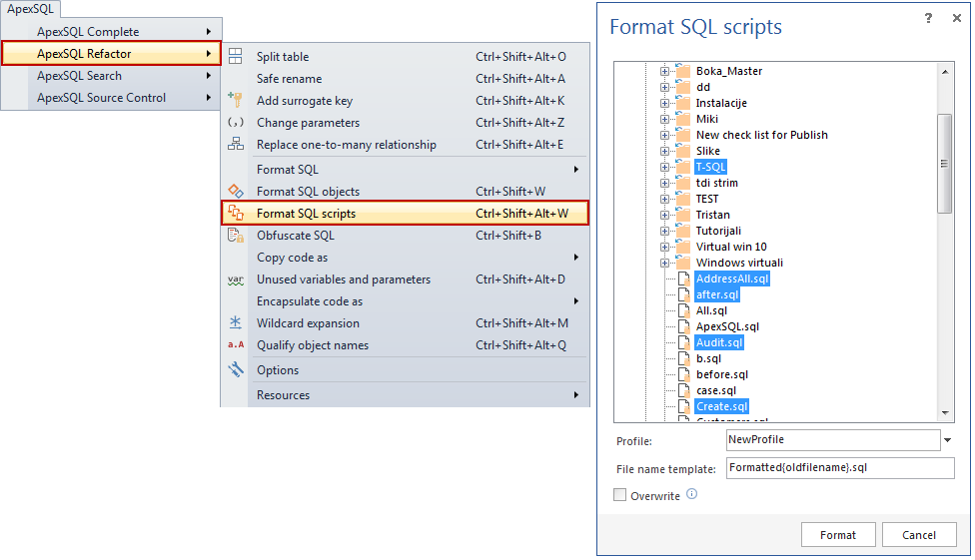
Task: Click the Audit.sql file icon
Action: coord(684,342)
